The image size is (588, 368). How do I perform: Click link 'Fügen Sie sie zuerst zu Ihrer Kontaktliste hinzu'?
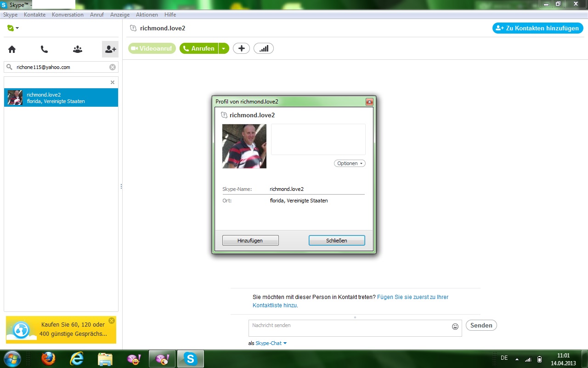pyautogui.click(x=351, y=301)
